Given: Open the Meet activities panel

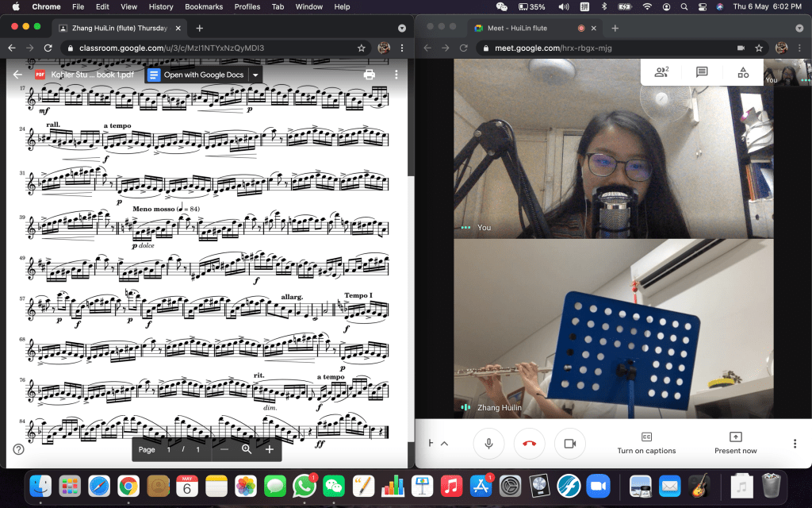Looking at the screenshot, I should pos(743,72).
